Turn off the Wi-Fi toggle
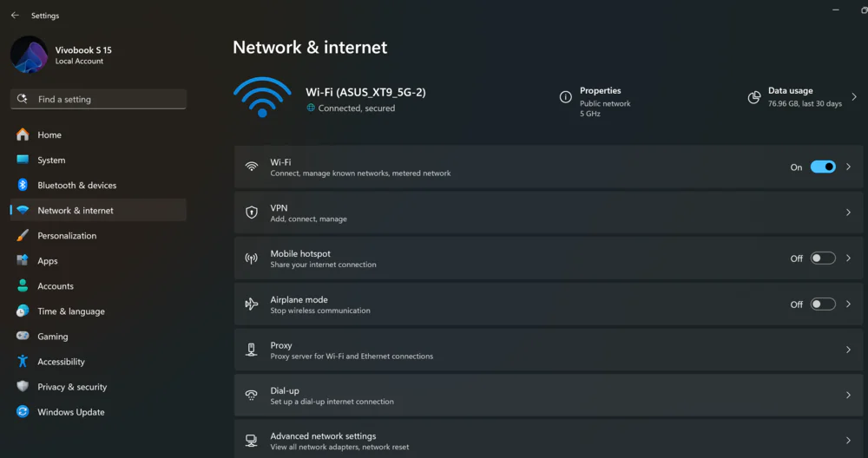This screenshot has width=868, height=458. click(x=823, y=167)
